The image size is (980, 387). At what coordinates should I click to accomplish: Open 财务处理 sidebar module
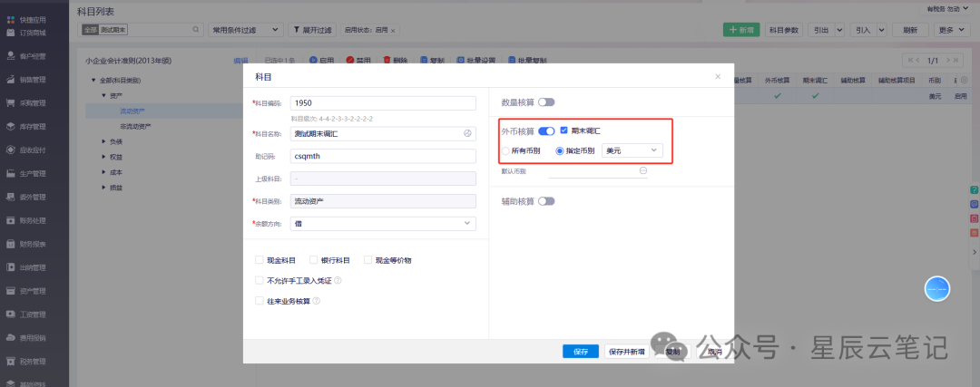tap(33, 220)
